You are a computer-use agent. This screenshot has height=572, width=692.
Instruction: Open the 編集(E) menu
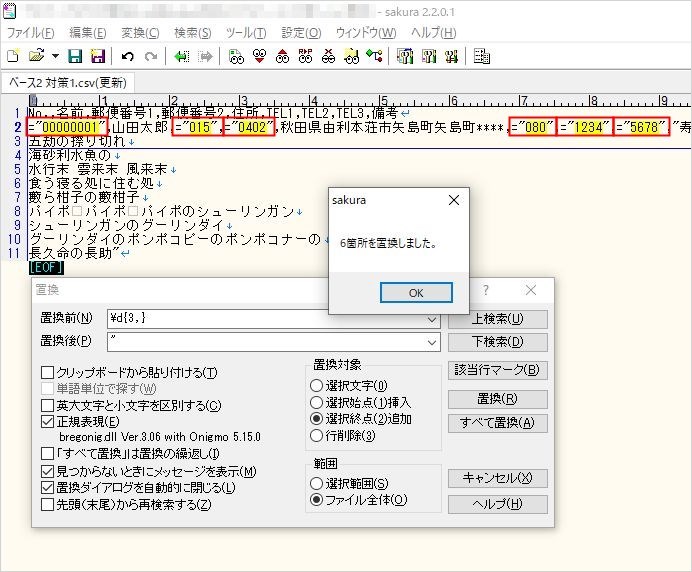pyautogui.click(x=88, y=33)
